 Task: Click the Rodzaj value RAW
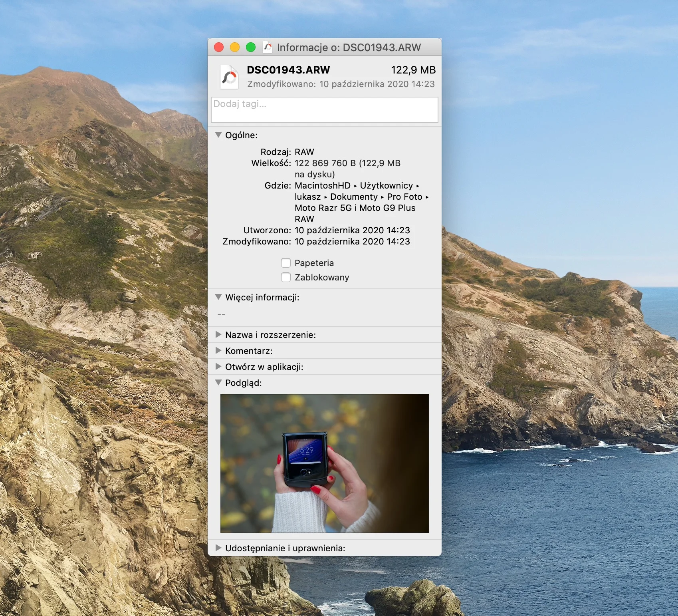click(x=304, y=152)
